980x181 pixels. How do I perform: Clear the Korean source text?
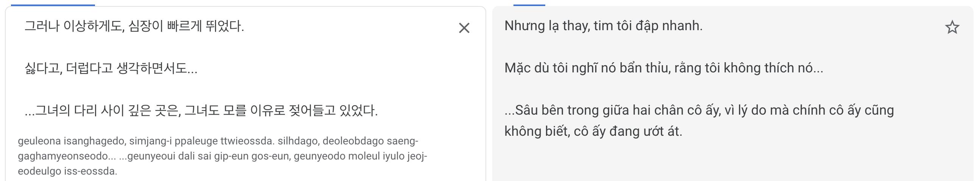point(464,28)
